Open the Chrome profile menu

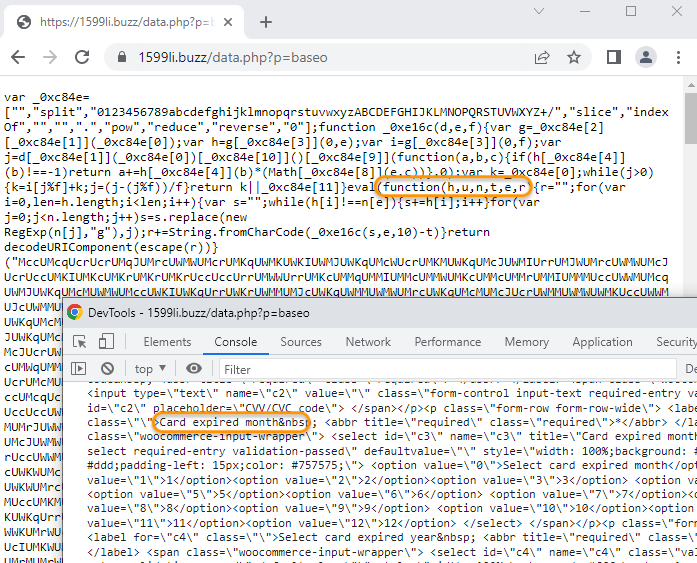[646, 57]
